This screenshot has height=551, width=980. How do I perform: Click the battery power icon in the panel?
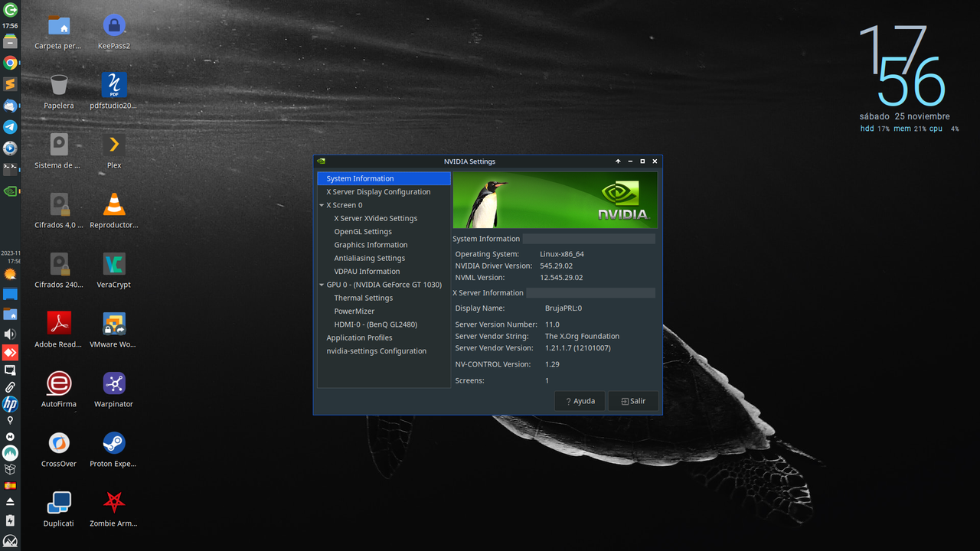click(10, 520)
